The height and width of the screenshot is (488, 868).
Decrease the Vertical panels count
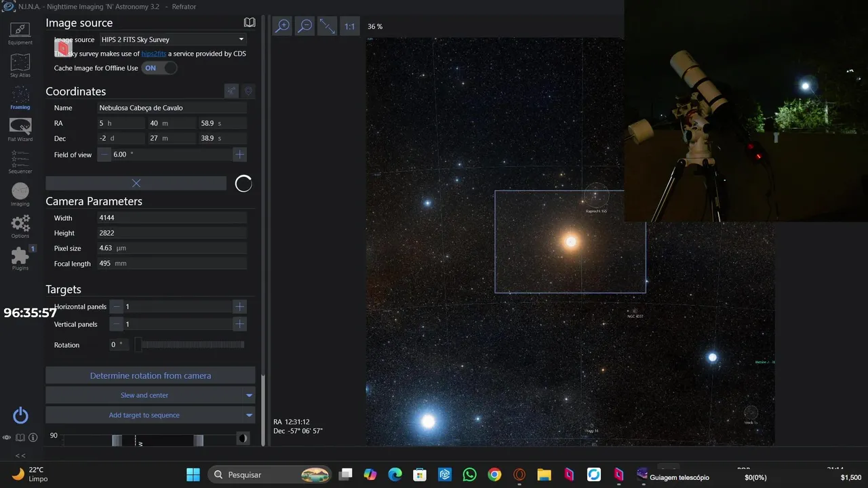pos(117,324)
